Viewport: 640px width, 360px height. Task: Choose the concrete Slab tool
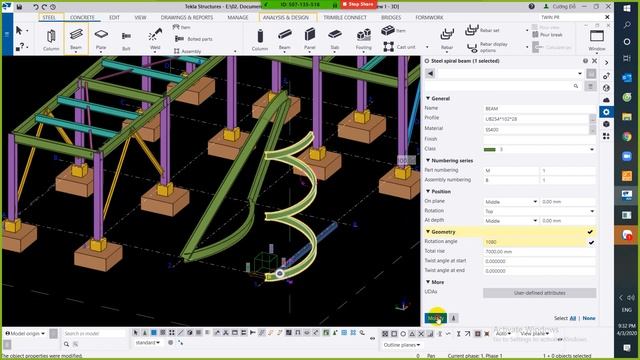point(335,39)
